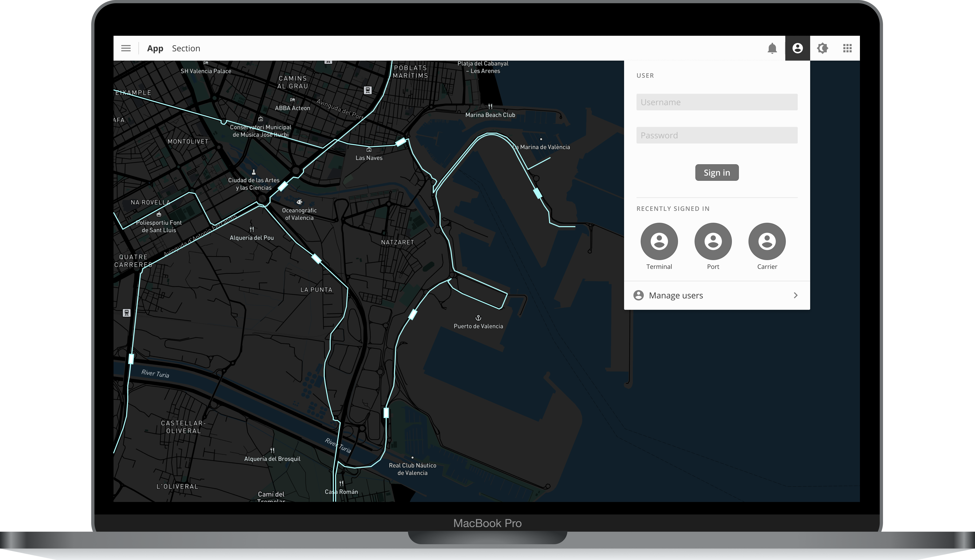Click the Oceanogràfic of Valencia marker
Viewport: 975px width, 560px height.
299,202
